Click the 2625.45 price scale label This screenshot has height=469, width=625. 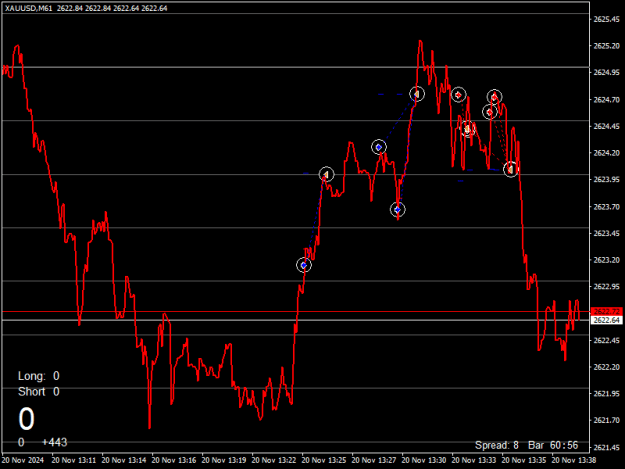[606, 19]
